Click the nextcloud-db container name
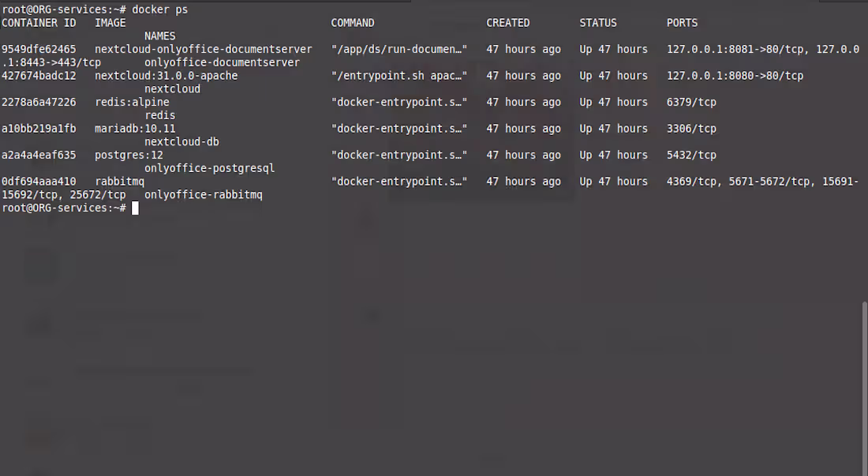The width and height of the screenshot is (868, 476). click(181, 141)
